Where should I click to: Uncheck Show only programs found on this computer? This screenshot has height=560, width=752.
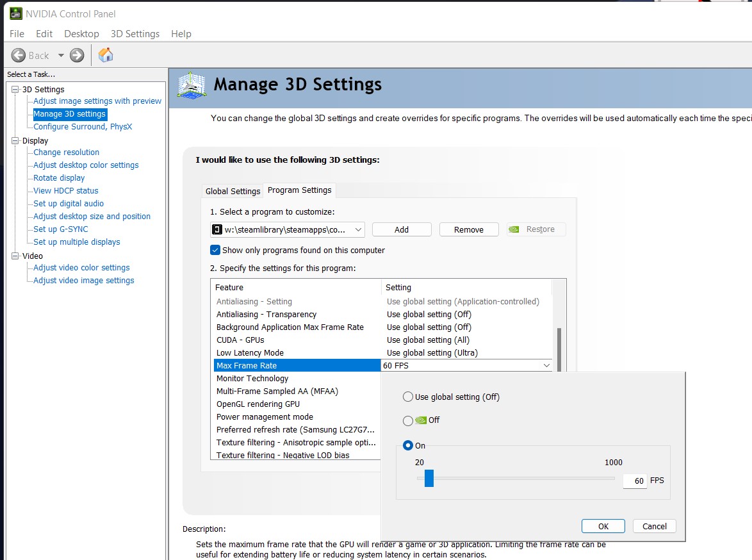click(x=215, y=250)
